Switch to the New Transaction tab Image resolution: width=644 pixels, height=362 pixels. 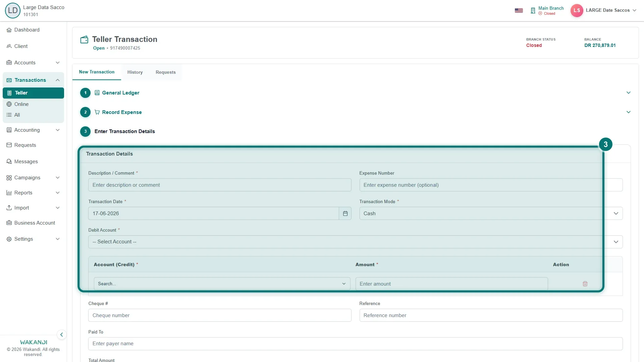point(97,72)
